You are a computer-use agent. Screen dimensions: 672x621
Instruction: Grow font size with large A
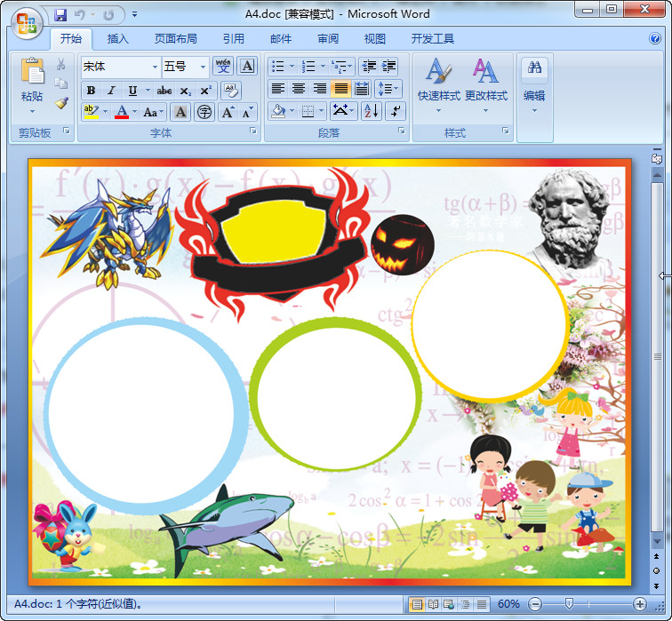pyautogui.click(x=228, y=112)
